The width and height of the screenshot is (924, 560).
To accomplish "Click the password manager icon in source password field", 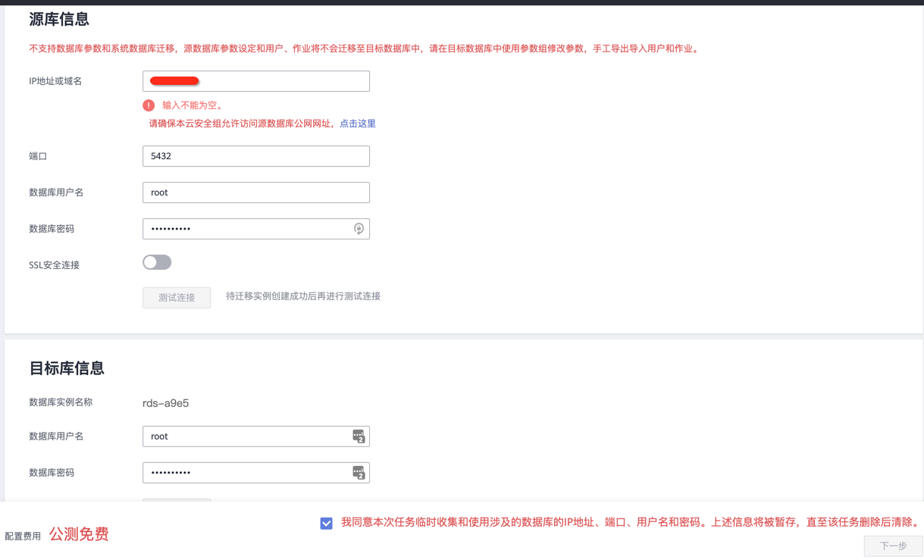I will pos(359,229).
